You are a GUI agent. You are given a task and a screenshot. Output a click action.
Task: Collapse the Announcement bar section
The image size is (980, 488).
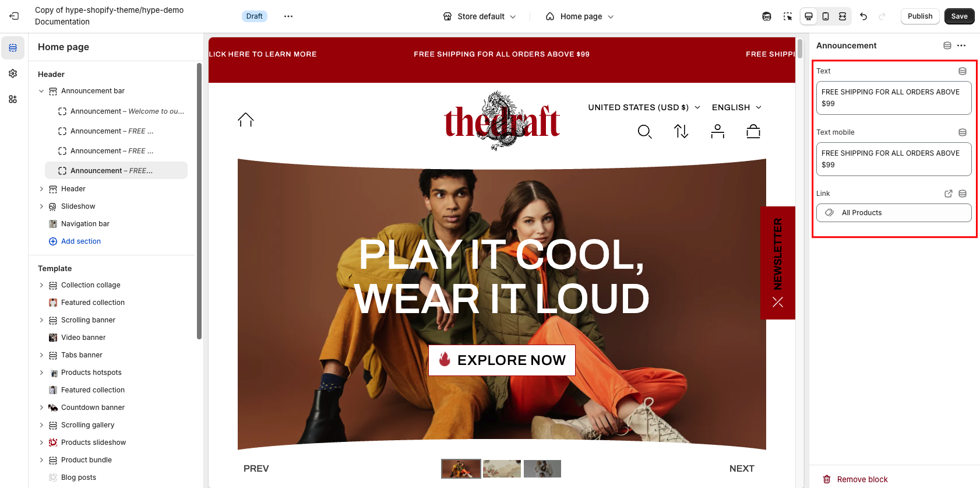click(41, 91)
